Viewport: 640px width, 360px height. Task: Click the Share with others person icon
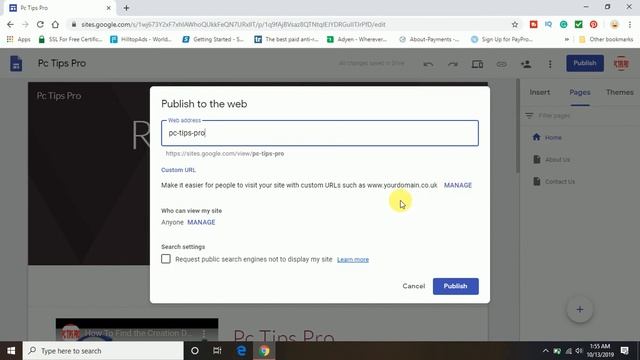point(526,64)
